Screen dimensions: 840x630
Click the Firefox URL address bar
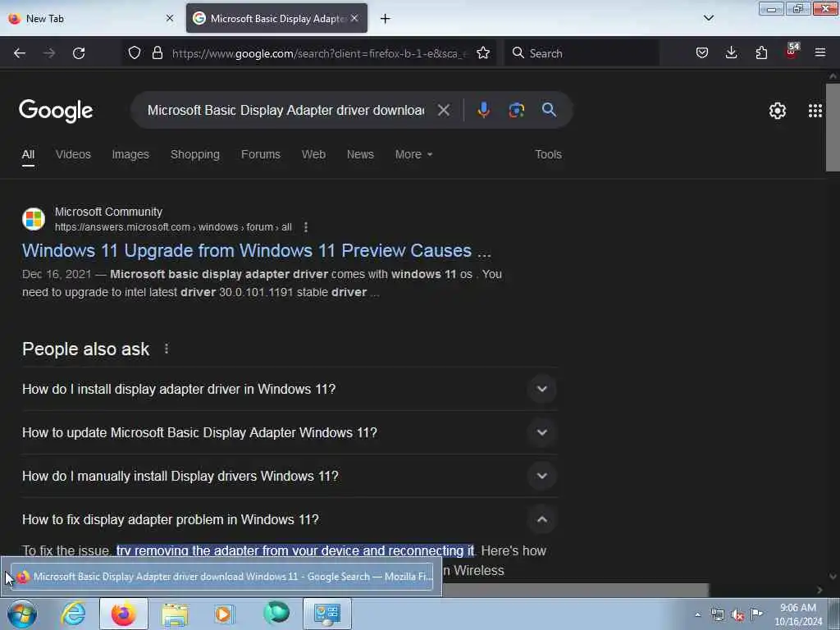(x=319, y=53)
